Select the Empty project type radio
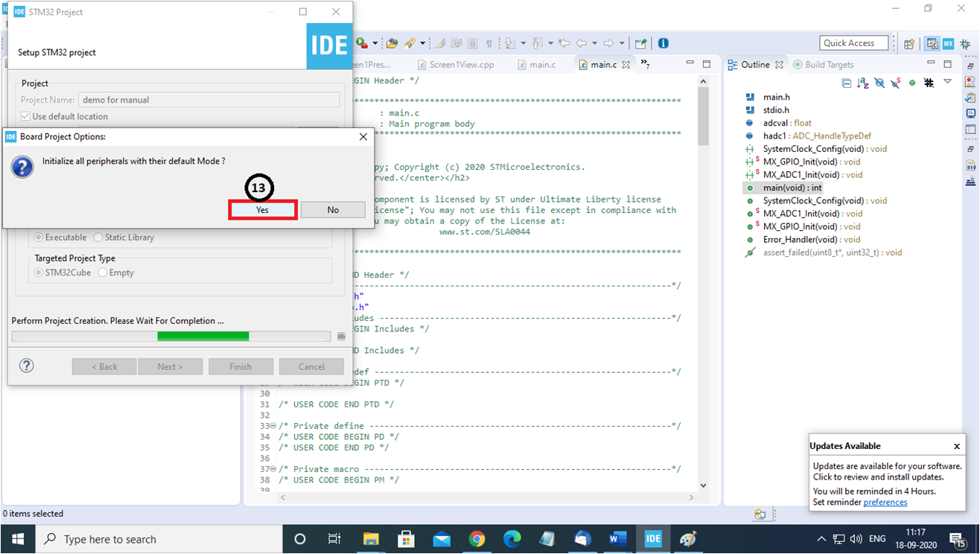 click(x=103, y=273)
